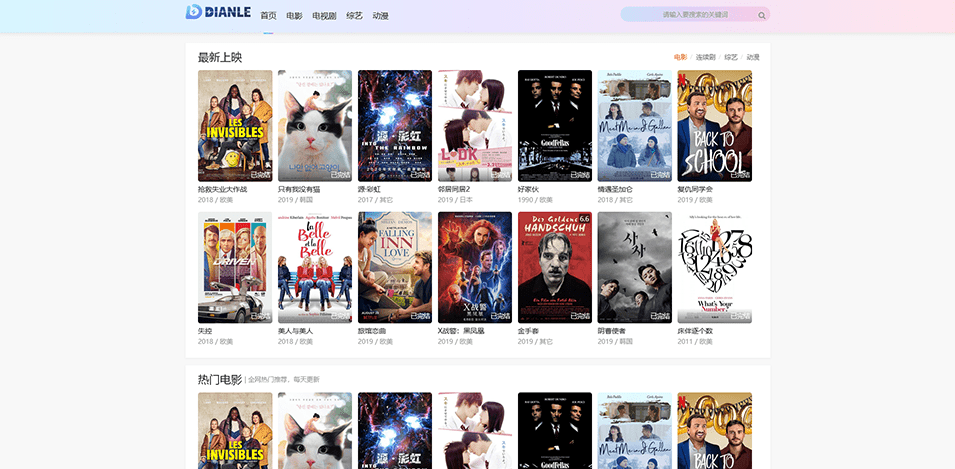Select the 动漫 filter in 最新上映
This screenshot has height=469, width=955.
[753, 58]
